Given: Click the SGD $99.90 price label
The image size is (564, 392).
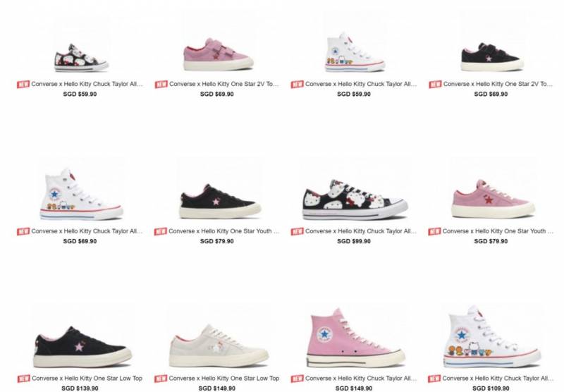Looking at the screenshot, I should 354,241.
